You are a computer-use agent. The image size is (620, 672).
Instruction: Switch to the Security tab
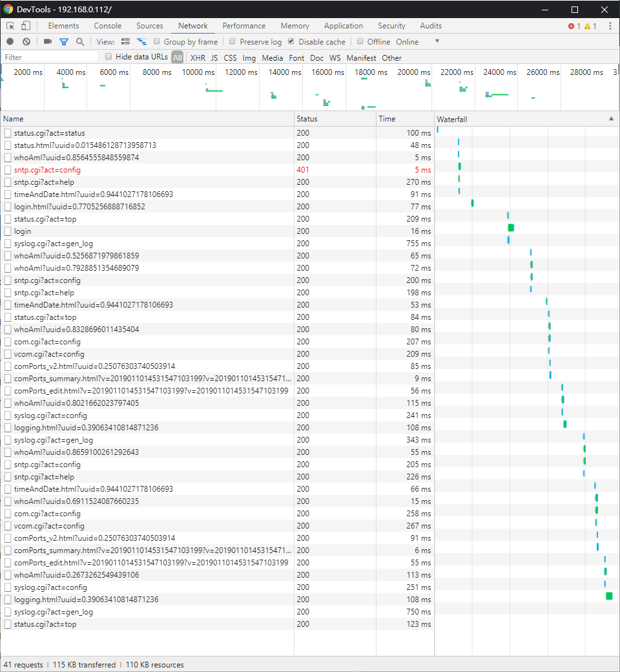coord(391,26)
